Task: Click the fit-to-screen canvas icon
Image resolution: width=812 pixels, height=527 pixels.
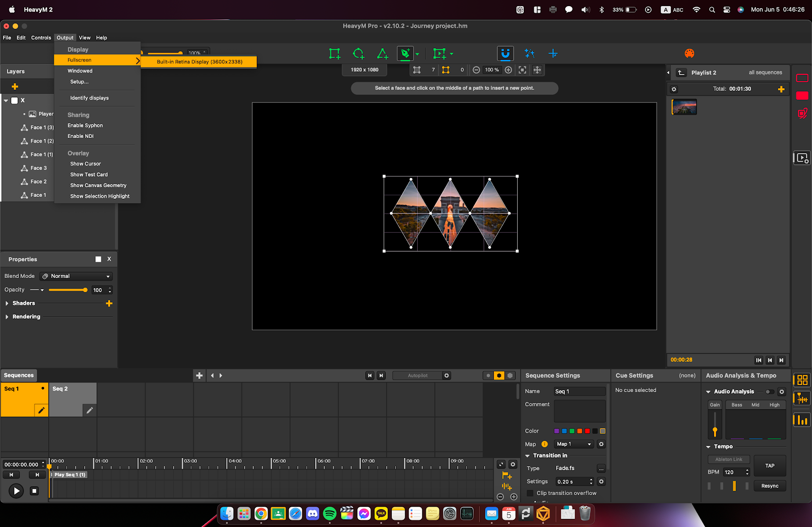Action: point(522,70)
